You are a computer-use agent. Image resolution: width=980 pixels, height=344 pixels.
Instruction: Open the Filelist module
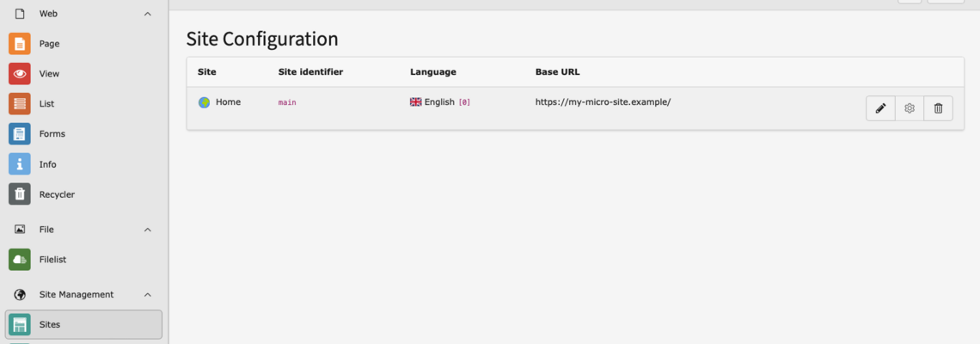52,260
